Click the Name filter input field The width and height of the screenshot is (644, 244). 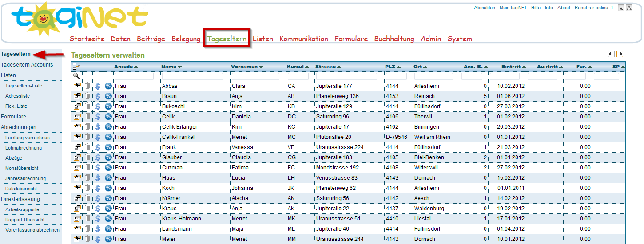(195, 76)
